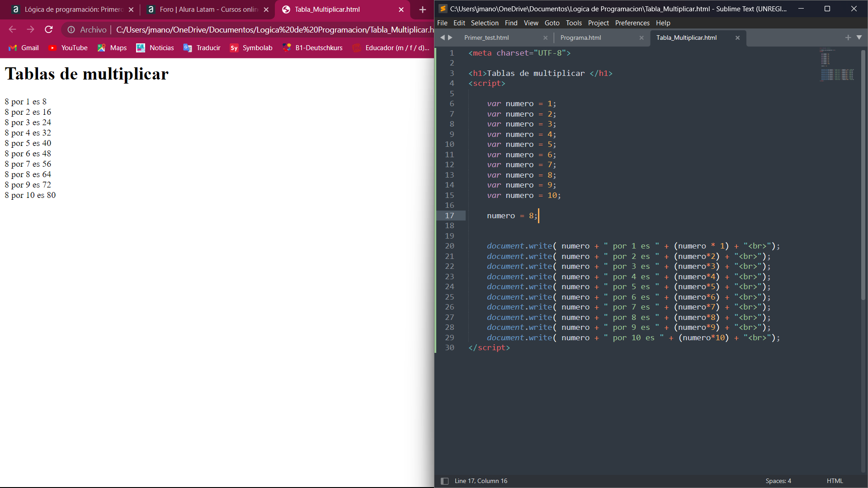Open Sublime Text Find menu
The image size is (868, 488).
coord(511,23)
